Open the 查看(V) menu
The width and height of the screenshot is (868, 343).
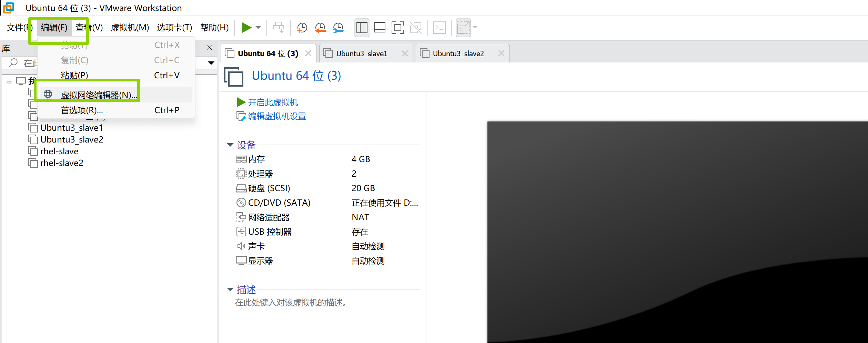(x=89, y=27)
